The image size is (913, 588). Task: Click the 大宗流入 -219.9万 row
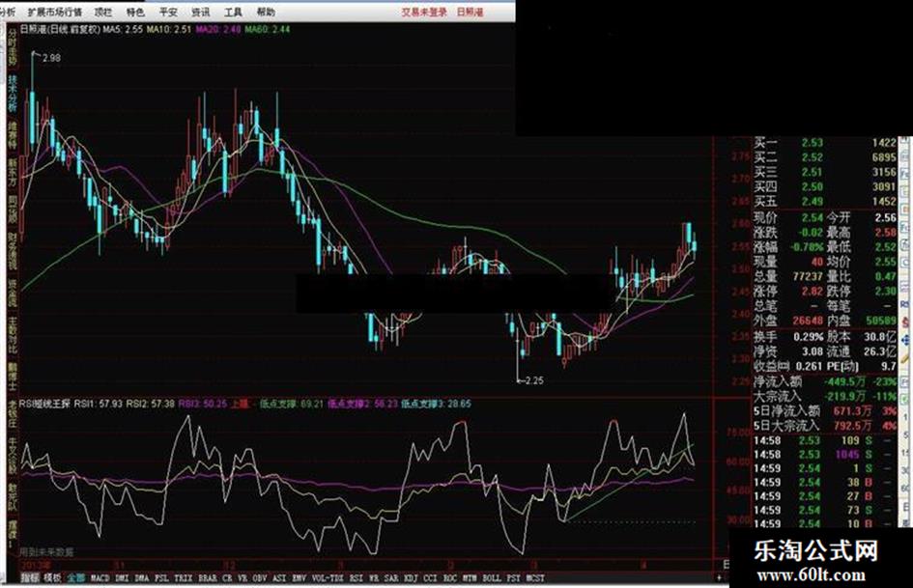(x=825, y=397)
